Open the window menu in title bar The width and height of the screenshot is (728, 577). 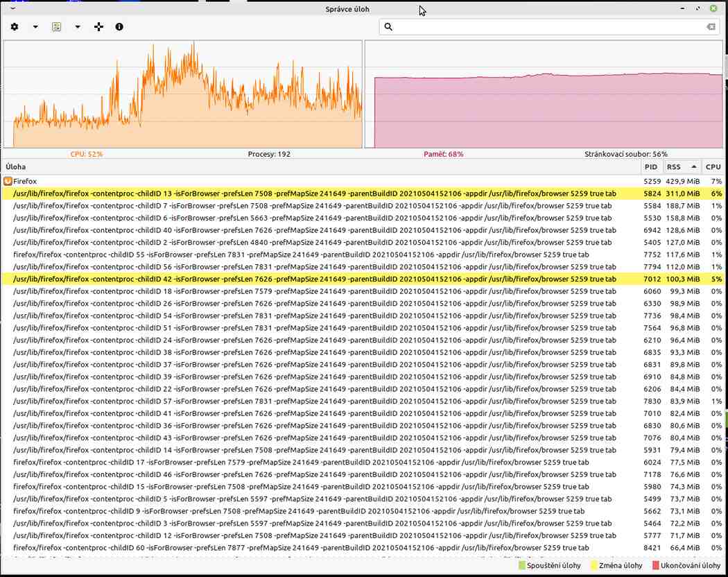click(13, 8)
